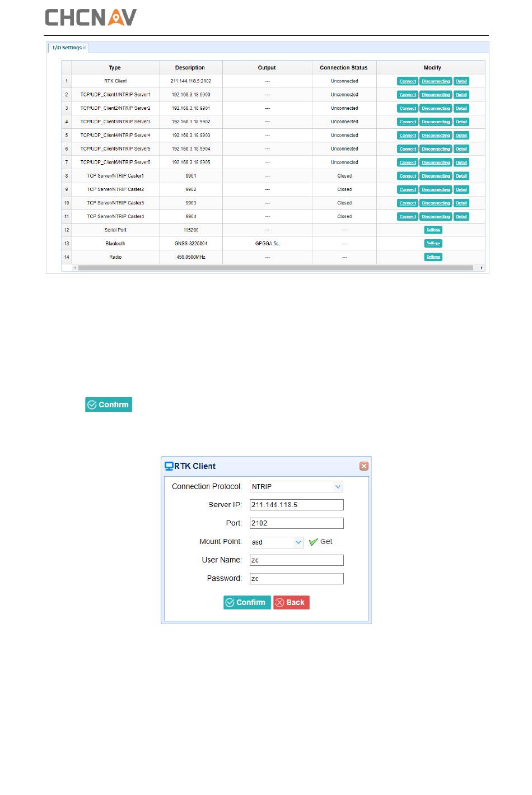Viewport: 532px width, 795px height.
Task: Click the horizontal scrollbar of I/O table
Action: coord(276,268)
